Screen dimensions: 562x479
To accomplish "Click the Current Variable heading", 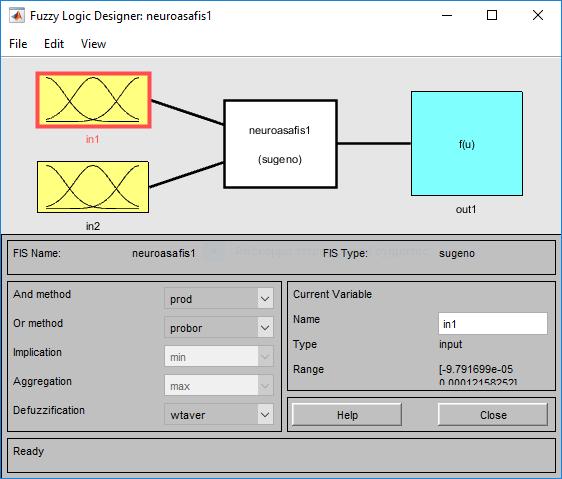I will [332, 294].
